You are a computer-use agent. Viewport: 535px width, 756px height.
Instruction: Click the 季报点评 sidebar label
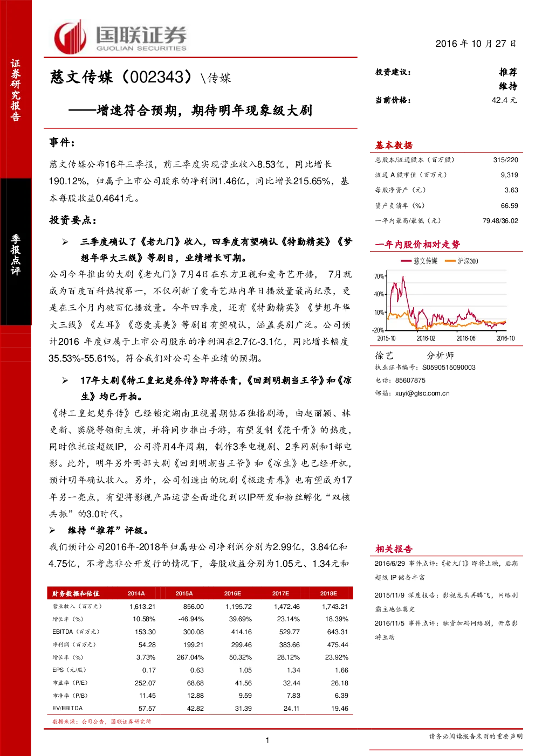[16, 255]
